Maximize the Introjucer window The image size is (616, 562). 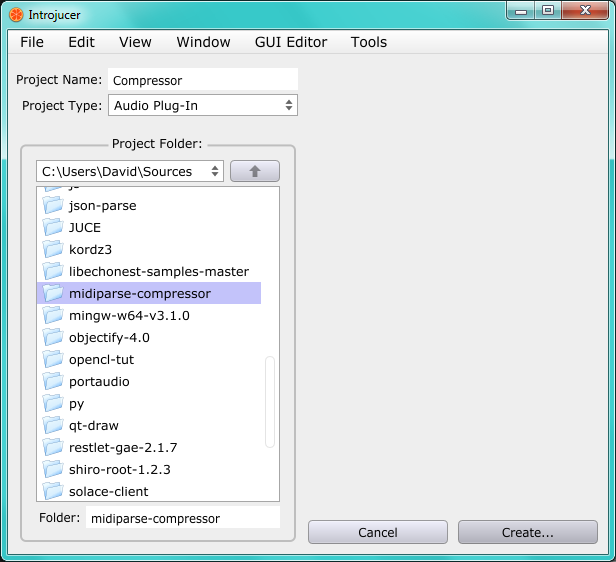(x=548, y=11)
